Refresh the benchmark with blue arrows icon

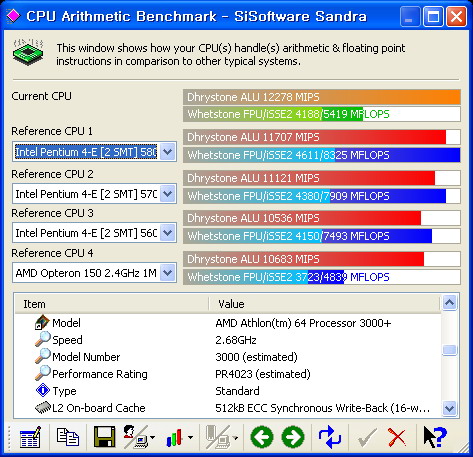pyautogui.click(x=329, y=437)
